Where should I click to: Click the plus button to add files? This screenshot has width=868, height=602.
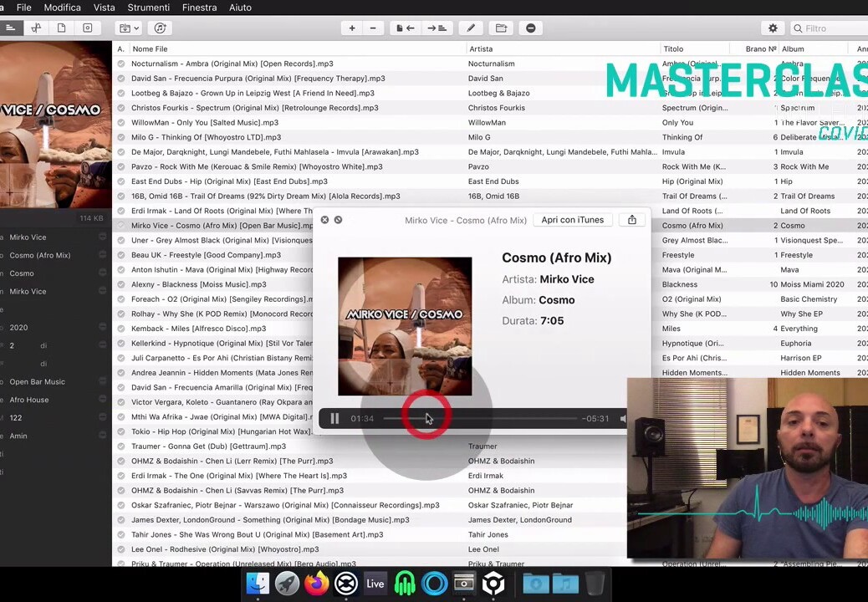pos(351,28)
